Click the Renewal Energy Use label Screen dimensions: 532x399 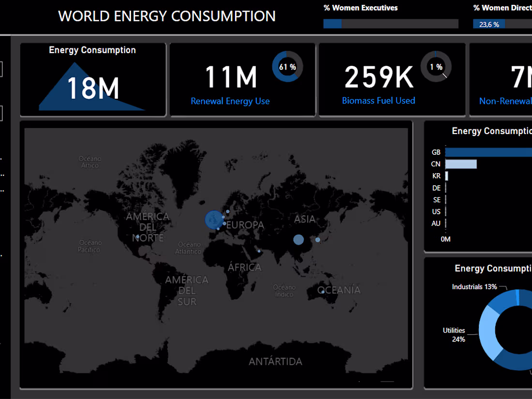point(230,101)
